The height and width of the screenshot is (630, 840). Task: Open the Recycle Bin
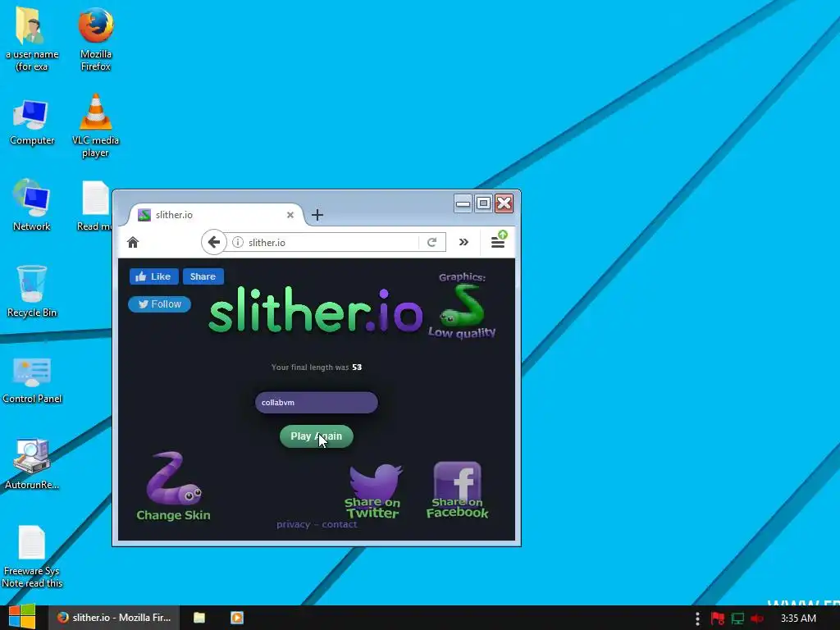click(x=32, y=292)
